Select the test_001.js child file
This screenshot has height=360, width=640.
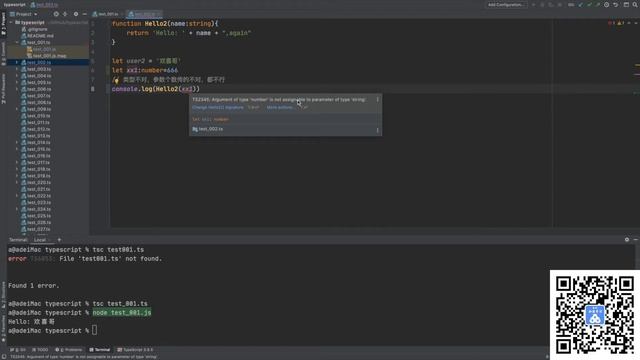[x=41, y=49]
